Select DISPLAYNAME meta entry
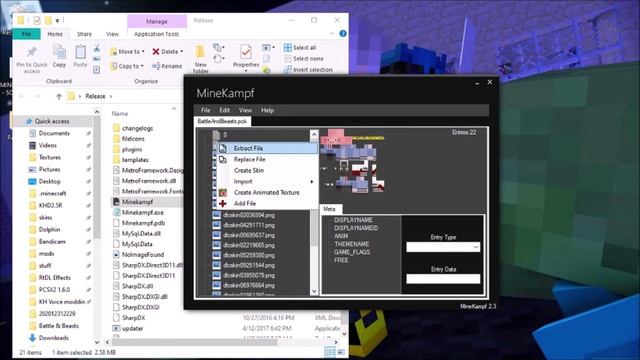640x360 pixels. click(x=353, y=220)
